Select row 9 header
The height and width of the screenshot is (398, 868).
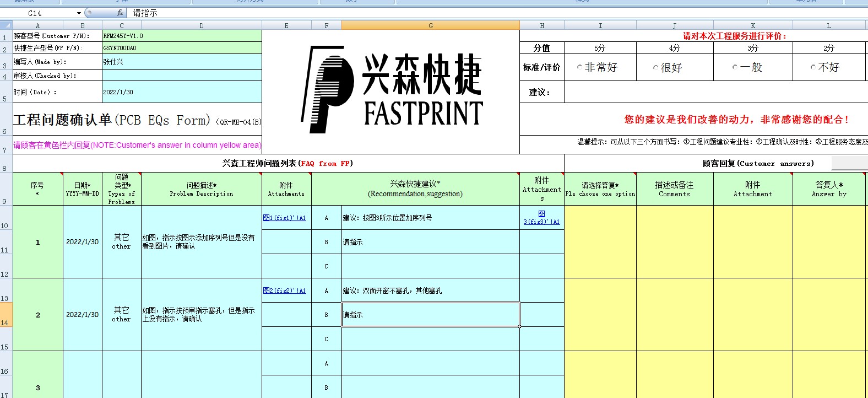[x=6, y=189]
